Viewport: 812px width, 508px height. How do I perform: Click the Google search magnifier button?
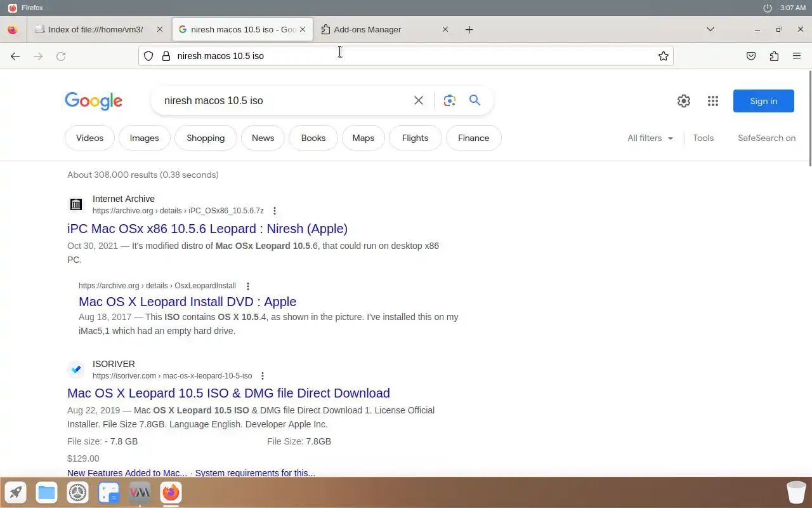(x=475, y=100)
